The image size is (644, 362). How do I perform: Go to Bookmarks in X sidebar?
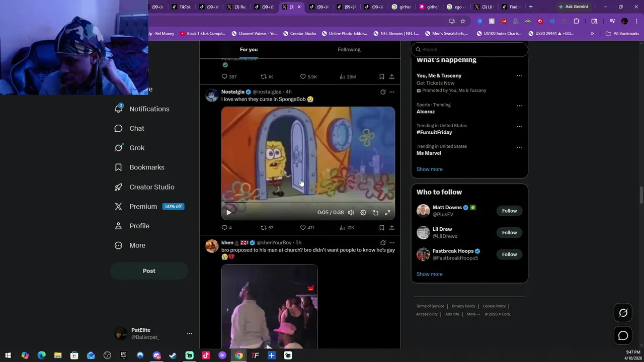coord(139,167)
